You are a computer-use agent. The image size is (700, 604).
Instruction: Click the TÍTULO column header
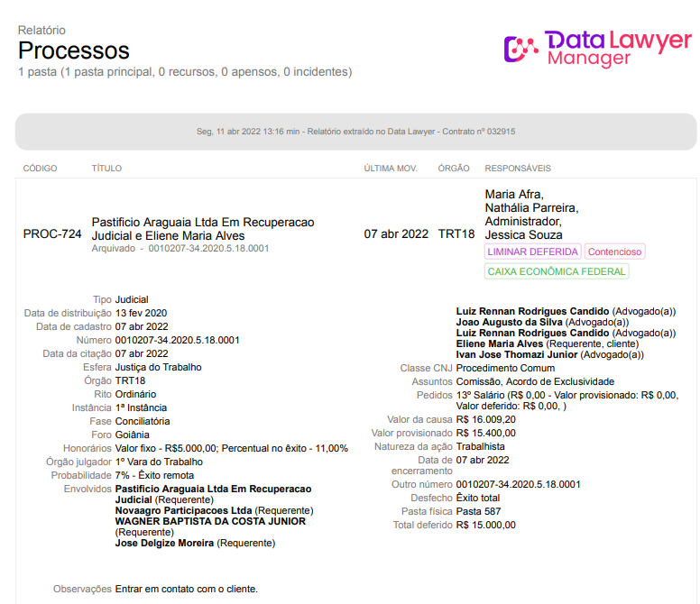pos(106,169)
